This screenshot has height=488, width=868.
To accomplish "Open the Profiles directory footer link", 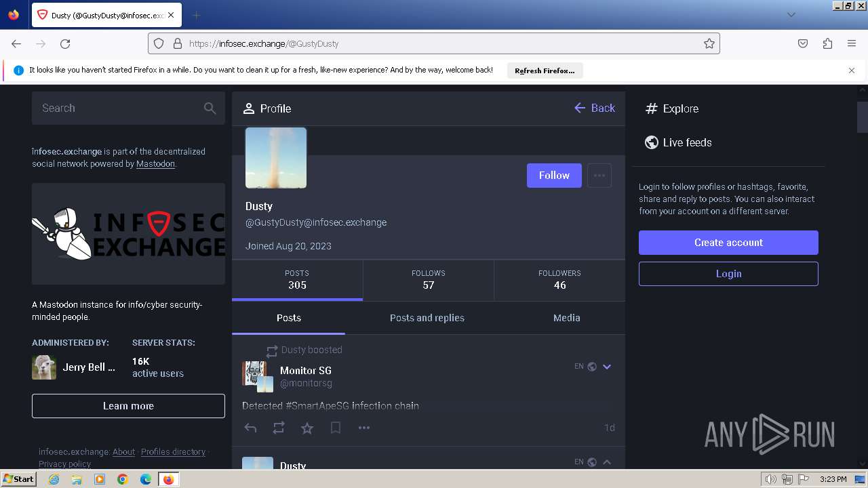I will pyautogui.click(x=173, y=452).
